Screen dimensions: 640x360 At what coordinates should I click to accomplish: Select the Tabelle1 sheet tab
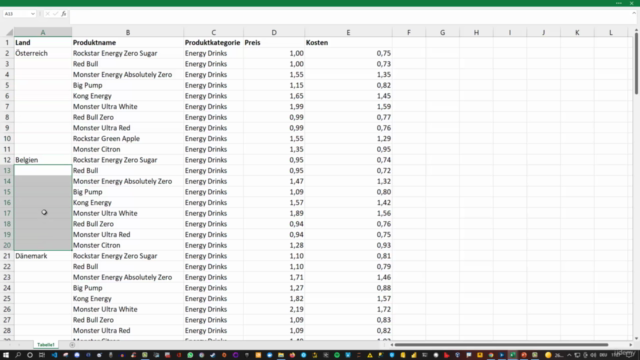click(x=46, y=345)
